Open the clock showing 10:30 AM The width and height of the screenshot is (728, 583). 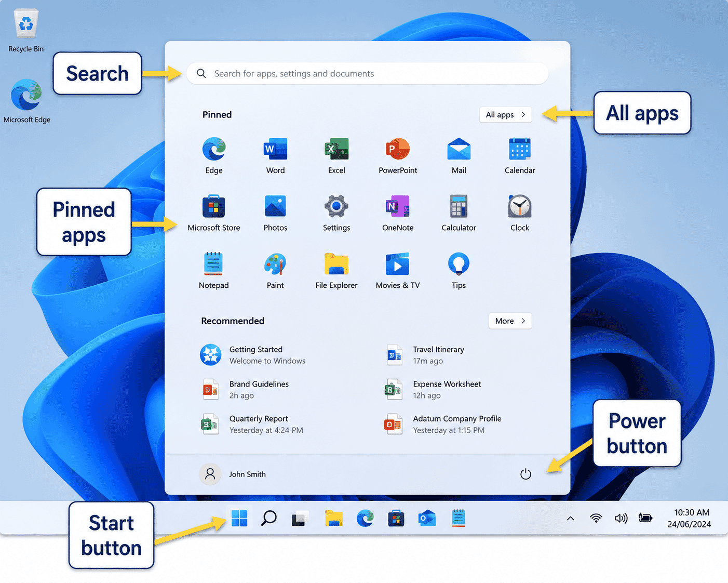[x=689, y=518]
